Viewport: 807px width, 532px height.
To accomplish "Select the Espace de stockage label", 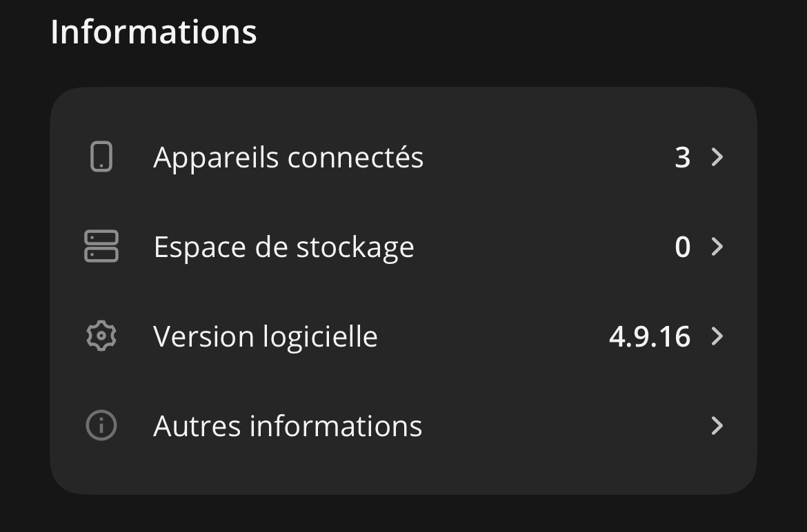I will [283, 247].
